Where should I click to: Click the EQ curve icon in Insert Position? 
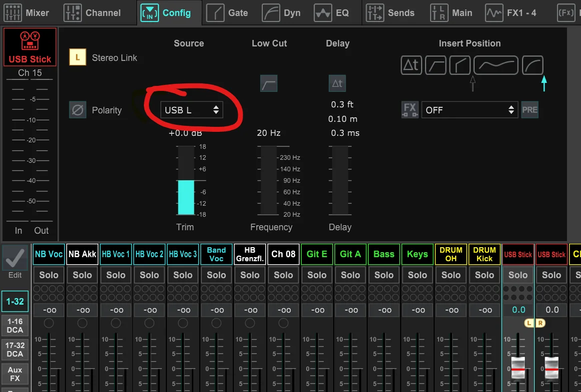tap(495, 65)
